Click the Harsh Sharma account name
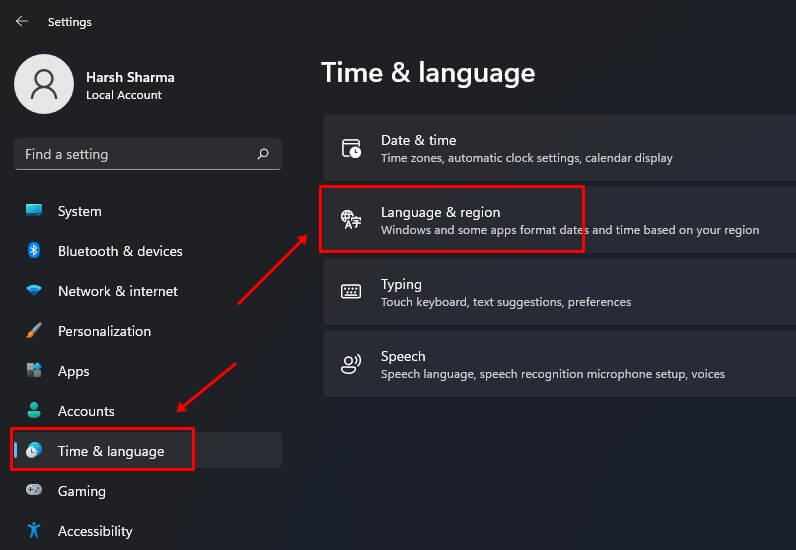Screen dimensions: 796x550 coord(130,77)
